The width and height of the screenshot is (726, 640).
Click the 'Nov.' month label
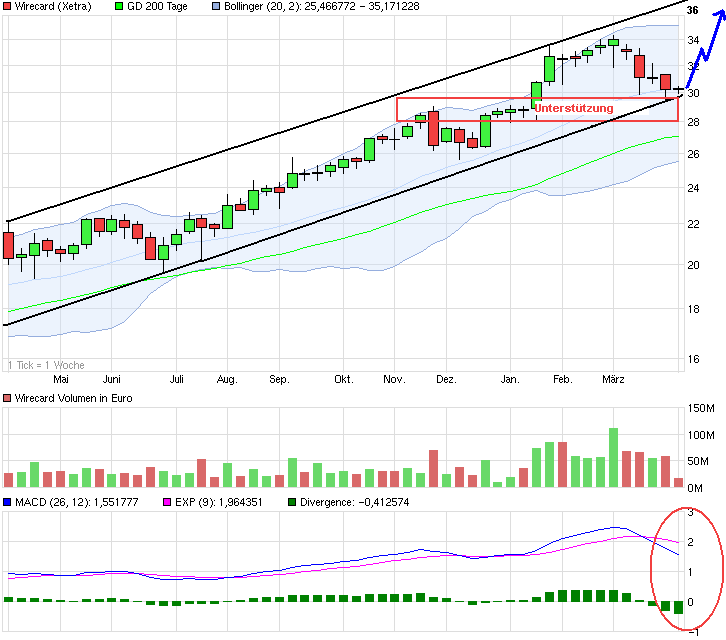(x=394, y=379)
